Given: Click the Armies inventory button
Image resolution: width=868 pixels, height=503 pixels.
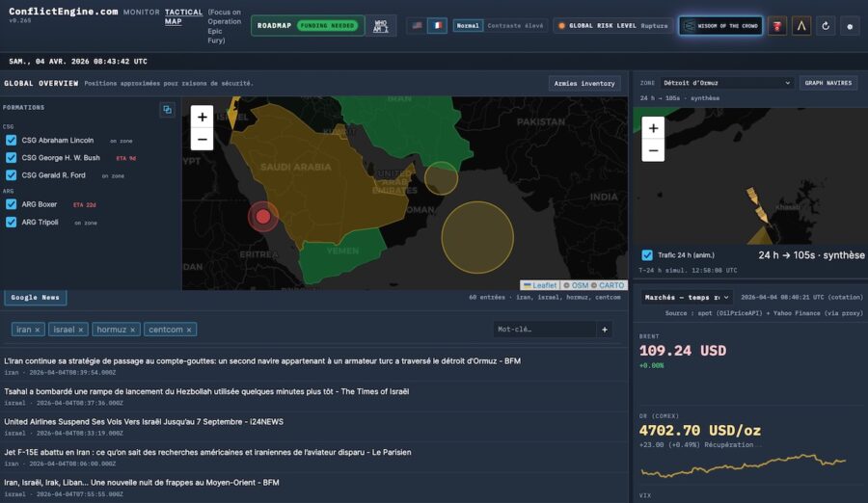Looking at the screenshot, I should coord(584,83).
